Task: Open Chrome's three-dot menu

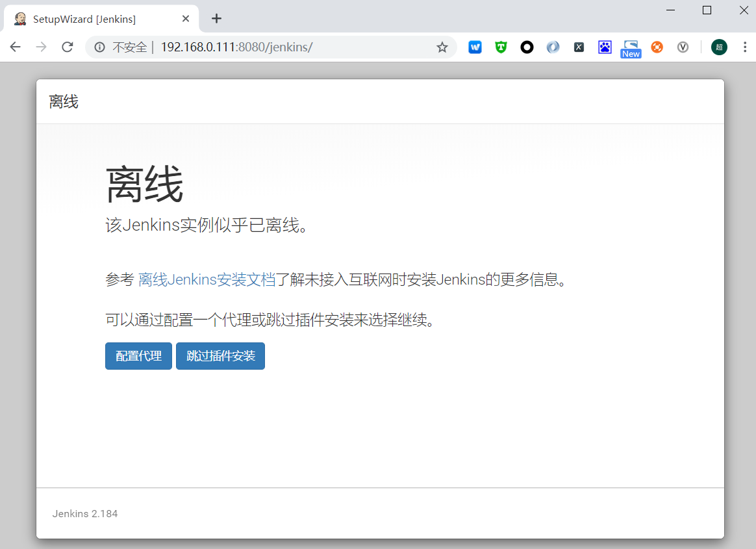Action: click(744, 47)
